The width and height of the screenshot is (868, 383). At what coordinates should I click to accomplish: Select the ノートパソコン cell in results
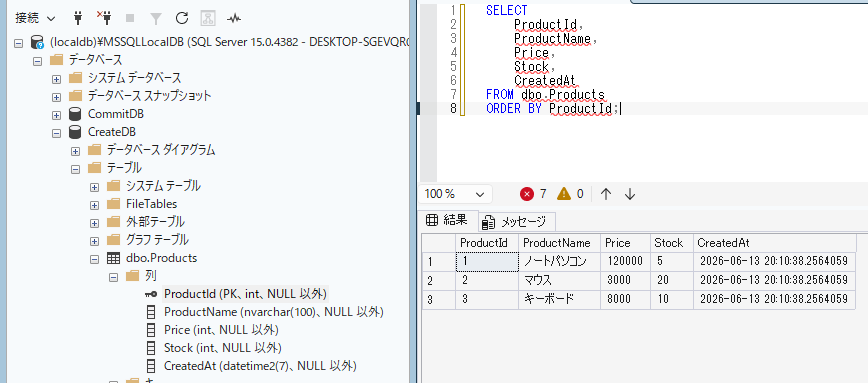(560, 261)
